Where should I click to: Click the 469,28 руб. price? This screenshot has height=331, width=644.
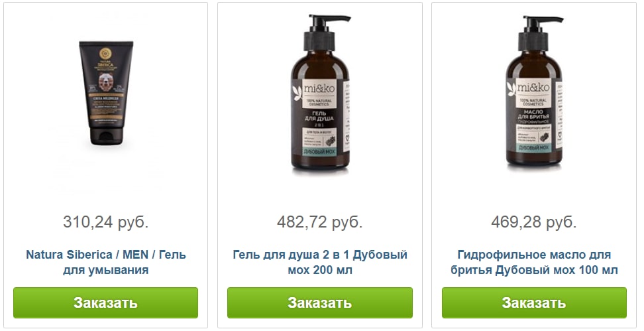coord(534,222)
